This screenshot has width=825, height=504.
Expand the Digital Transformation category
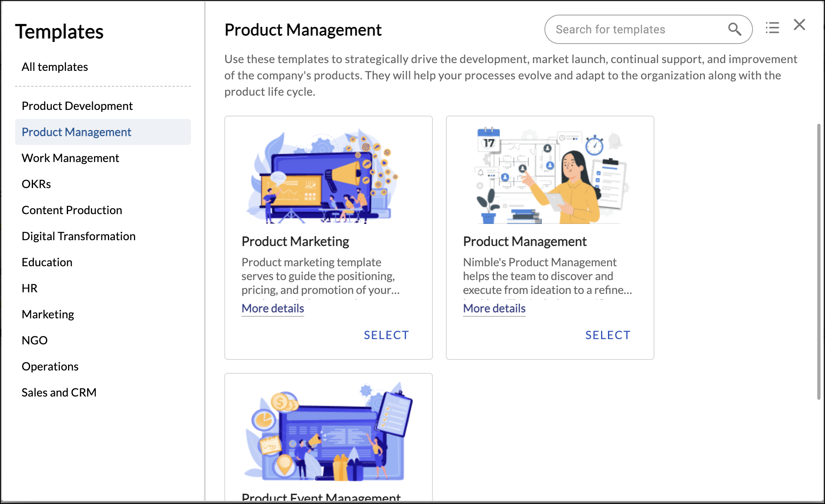pyautogui.click(x=78, y=236)
